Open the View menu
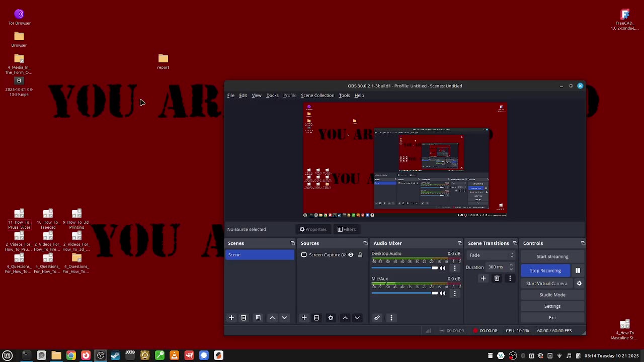The height and width of the screenshot is (362, 644). [257, 96]
